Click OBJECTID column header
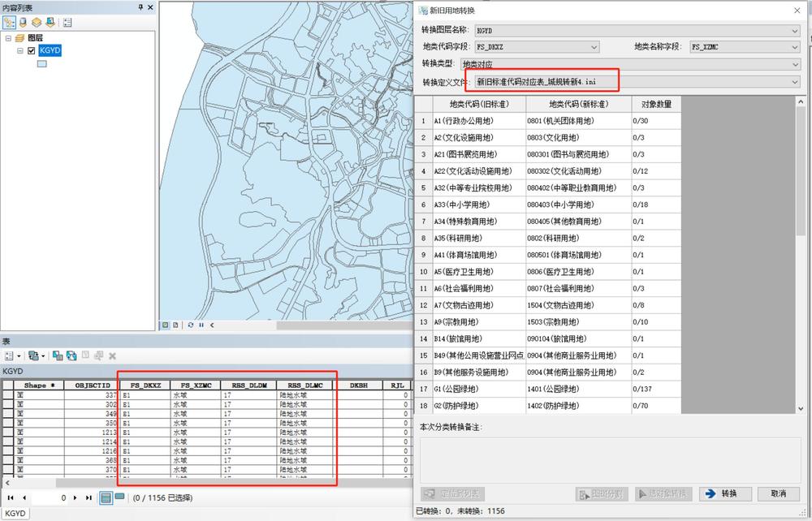812x521 pixels. (x=93, y=385)
